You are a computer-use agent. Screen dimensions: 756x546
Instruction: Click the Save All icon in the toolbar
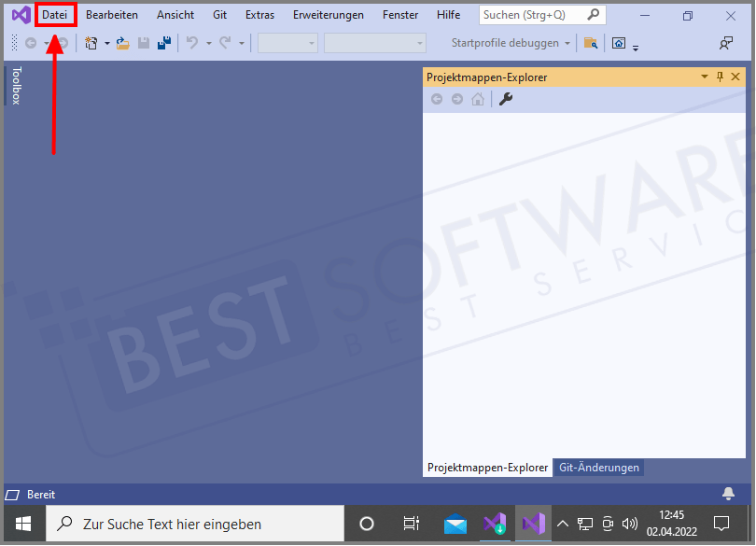[164, 43]
